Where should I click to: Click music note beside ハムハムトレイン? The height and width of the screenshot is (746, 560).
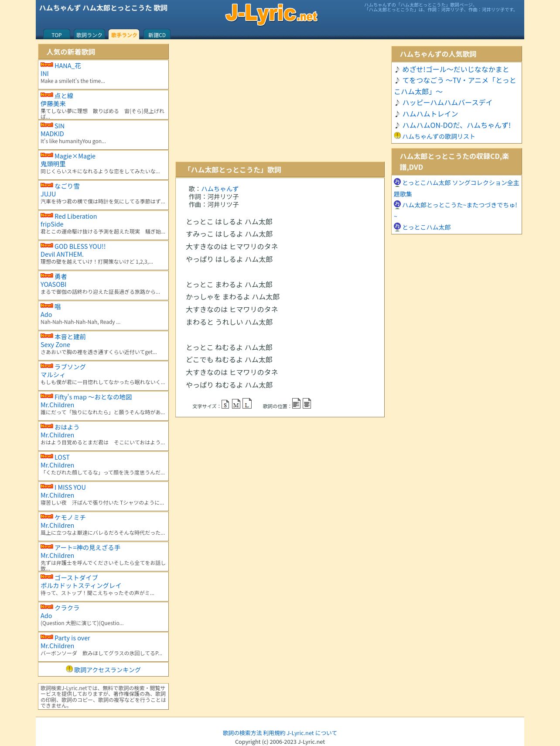(397, 114)
